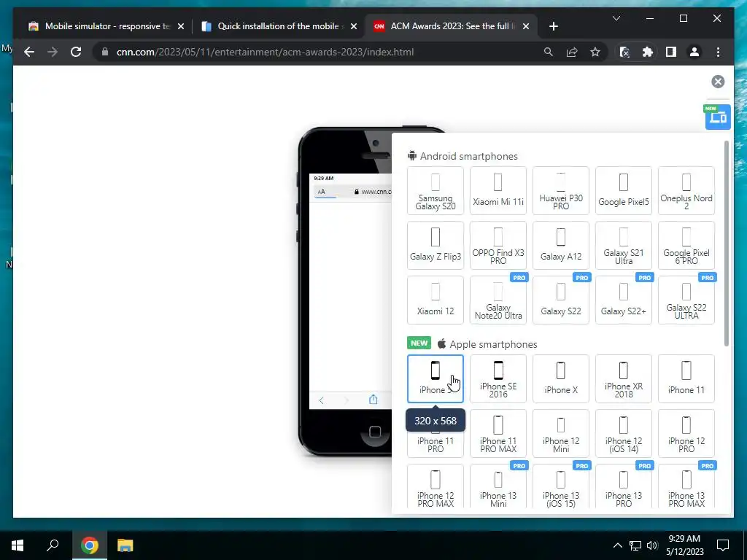Open the Chrome profile menu
The width and height of the screenshot is (747, 560).
coord(694,52)
